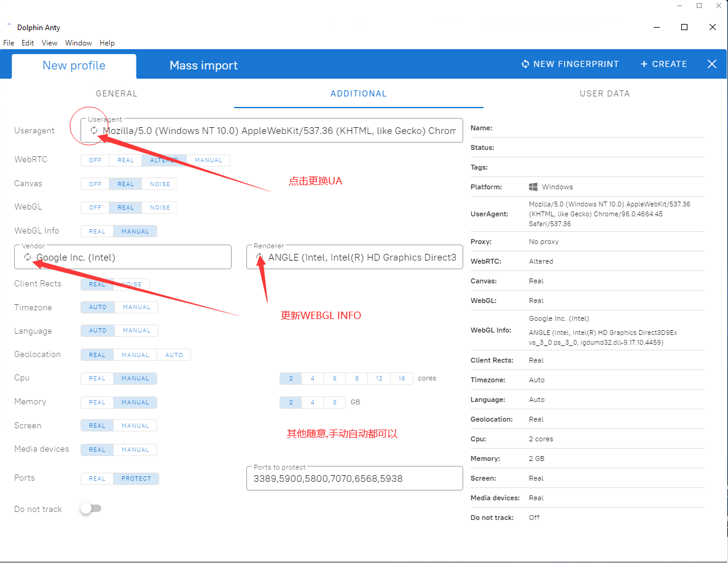Set Geolocation to Real
Viewport: 728px width, 563px height.
(x=97, y=355)
